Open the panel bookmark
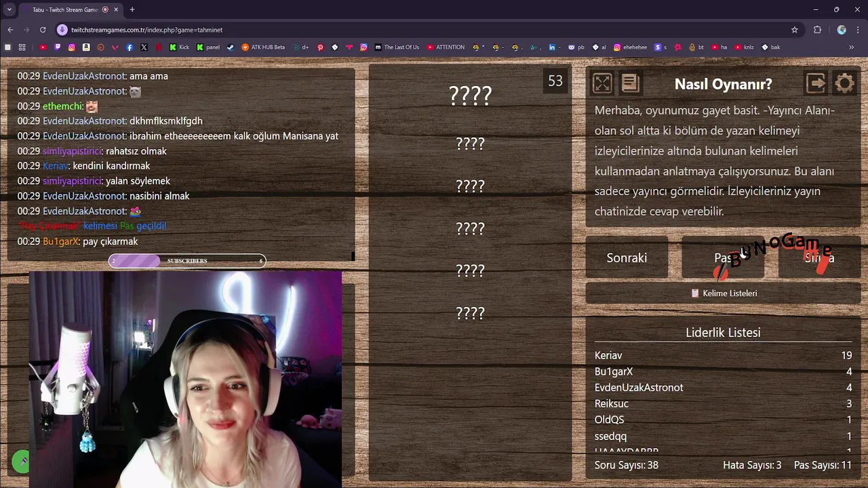The height and width of the screenshot is (488, 868). [208, 47]
